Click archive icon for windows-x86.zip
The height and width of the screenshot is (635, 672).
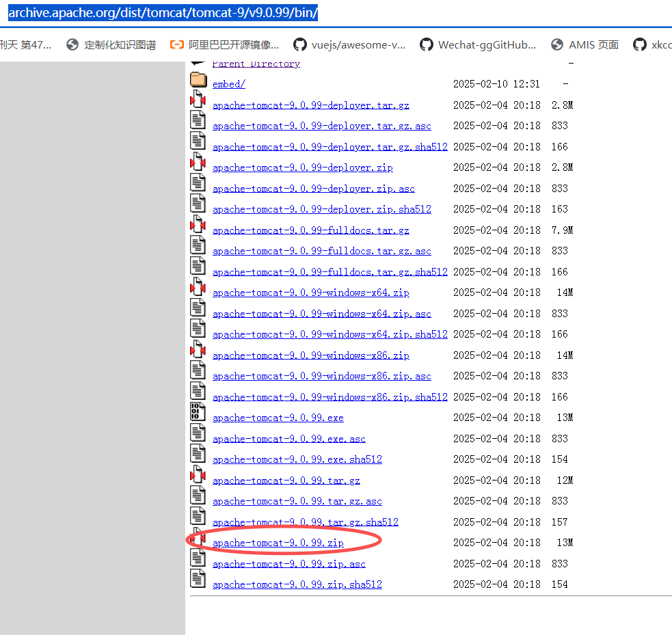coord(198,349)
